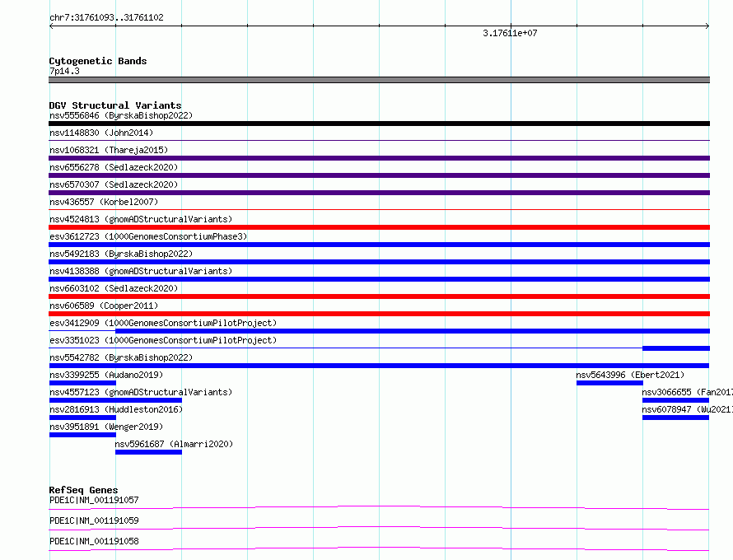This screenshot has width=733, height=560.
Task: Open nsv3951891 (Wenger2019) label
Action: pos(106,427)
